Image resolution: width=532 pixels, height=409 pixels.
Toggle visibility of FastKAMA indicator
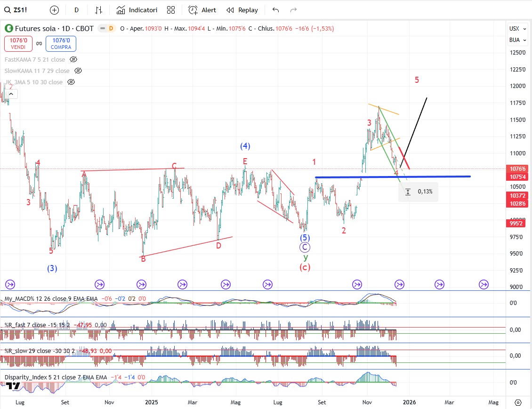(x=73, y=59)
